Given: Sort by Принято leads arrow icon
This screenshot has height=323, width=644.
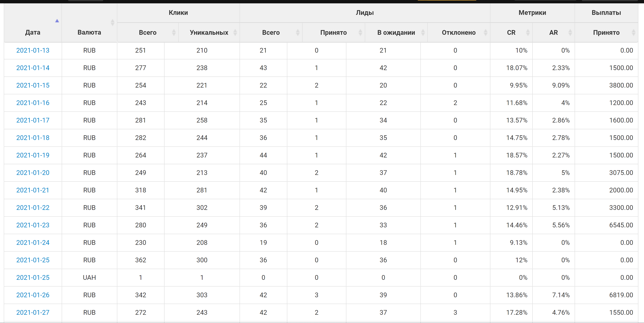Looking at the screenshot, I should click(x=360, y=33).
